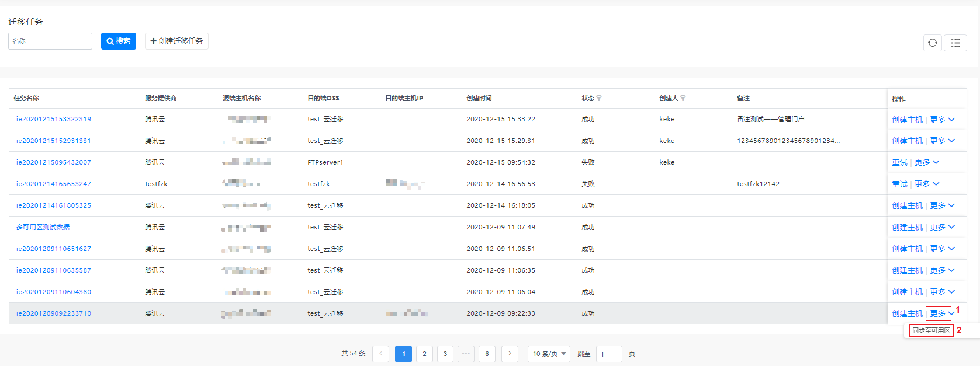Screen dimensions: 980x366
Task: Open the 状态 column filter icon
Action: click(599, 98)
